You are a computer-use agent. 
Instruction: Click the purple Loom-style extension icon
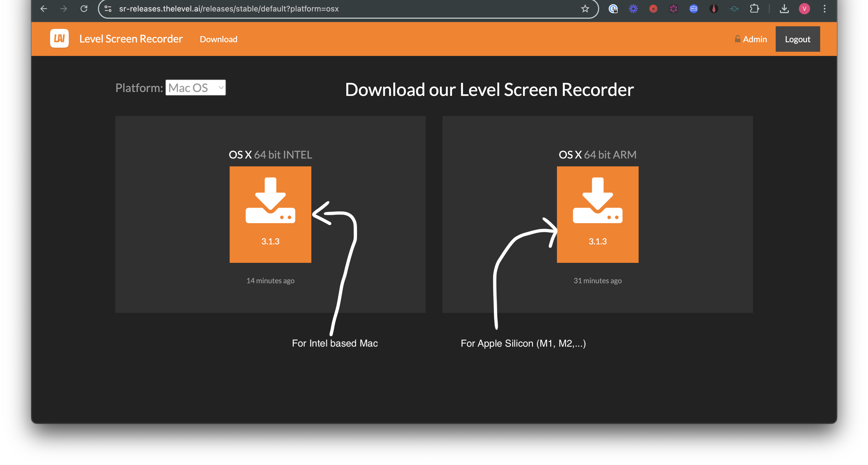pyautogui.click(x=633, y=9)
